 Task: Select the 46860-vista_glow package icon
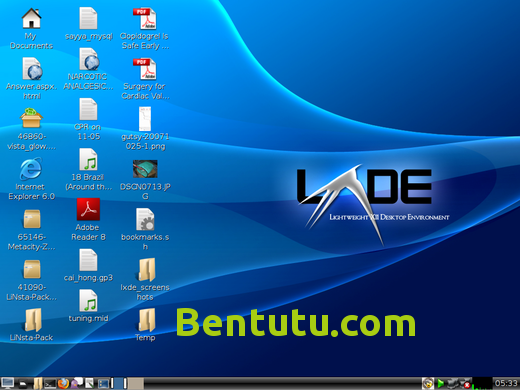[x=31, y=129]
